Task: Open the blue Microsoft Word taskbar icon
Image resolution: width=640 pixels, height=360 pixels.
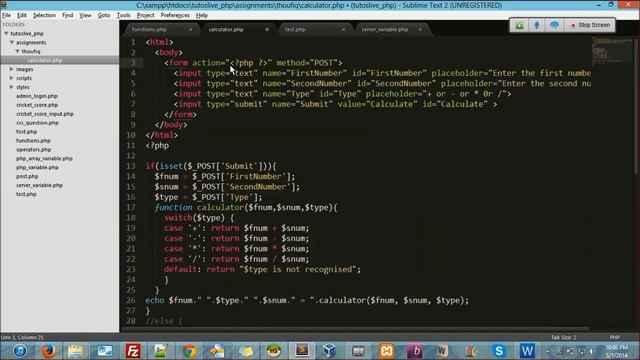Action: click(527, 351)
